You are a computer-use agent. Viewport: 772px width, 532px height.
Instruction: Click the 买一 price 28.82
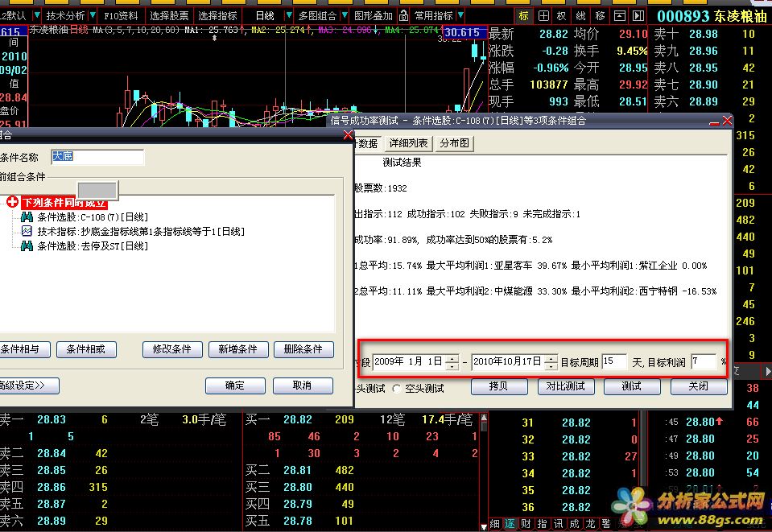click(x=298, y=419)
